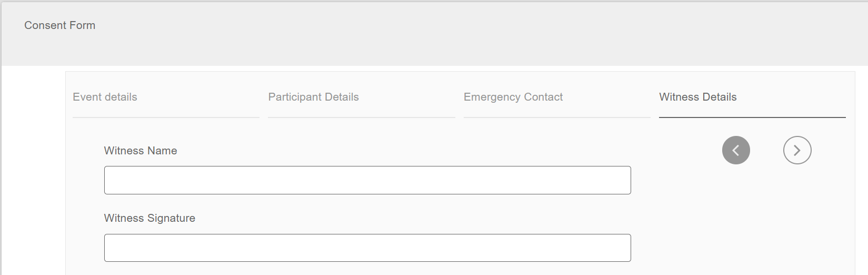Click the previous step left-chevron button
The image size is (868, 275).
[x=736, y=150]
